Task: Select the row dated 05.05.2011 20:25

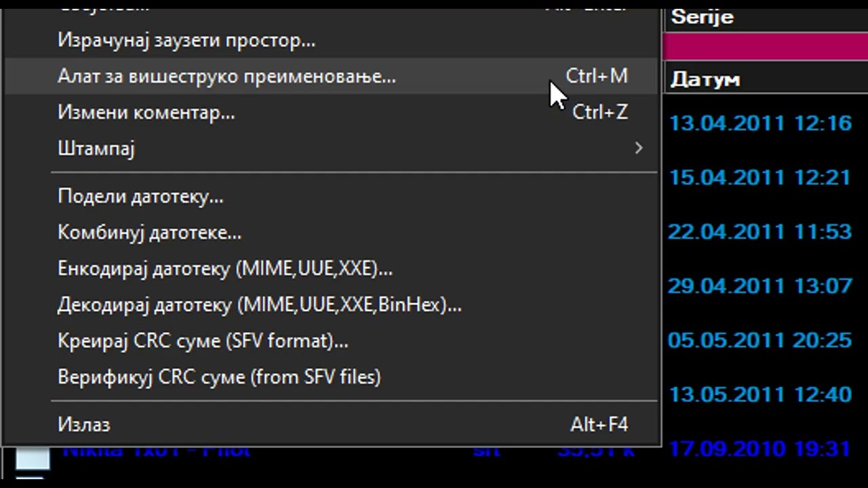Action: [x=760, y=340]
